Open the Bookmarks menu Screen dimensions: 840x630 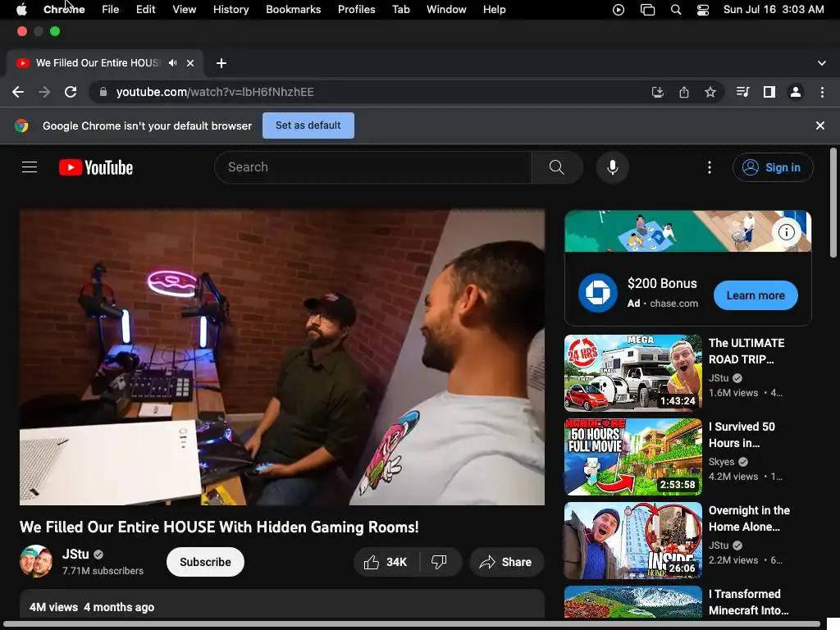click(x=294, y=9)
